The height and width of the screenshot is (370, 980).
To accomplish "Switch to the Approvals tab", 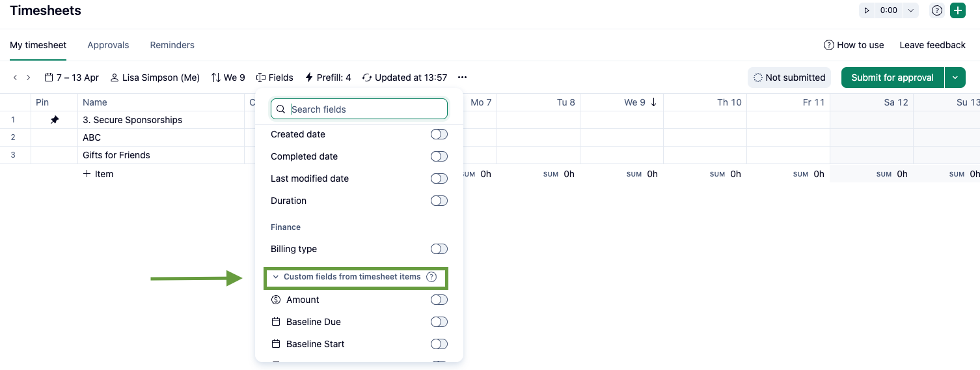I will (108, 45).
